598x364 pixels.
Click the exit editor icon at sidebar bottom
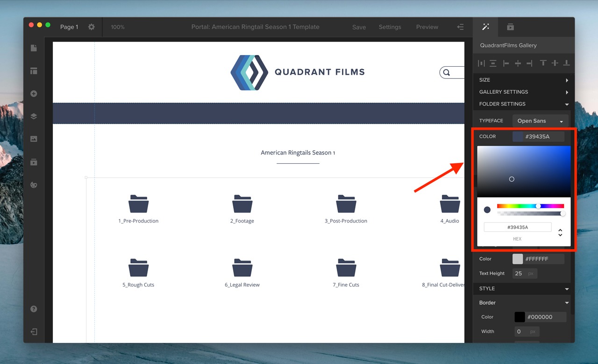pyautogui.click(x=34, y=332)
